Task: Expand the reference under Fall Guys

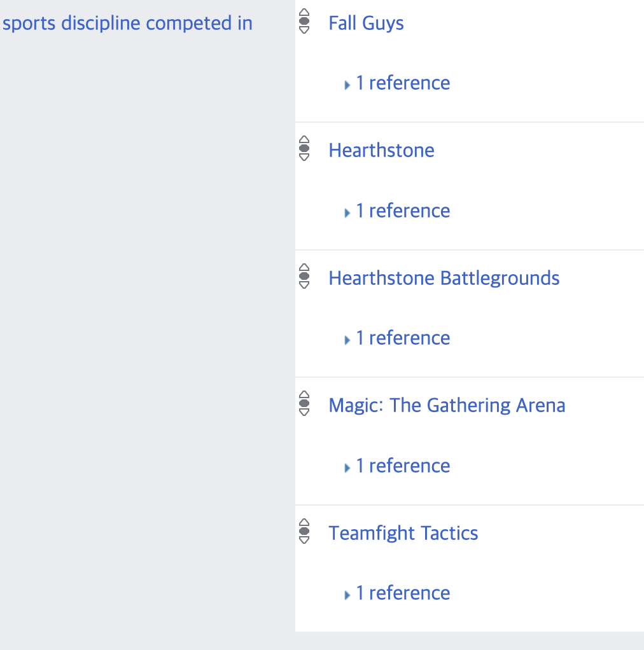Action: pos(402,83)
